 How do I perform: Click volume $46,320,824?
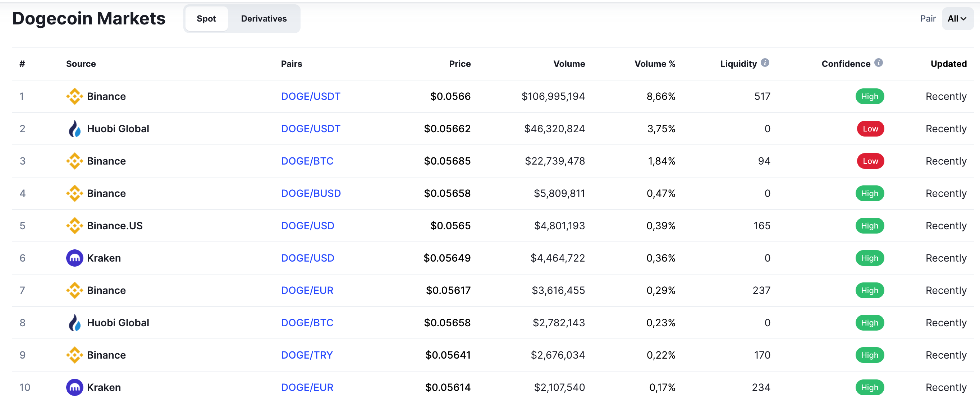(x=554, y=129)
